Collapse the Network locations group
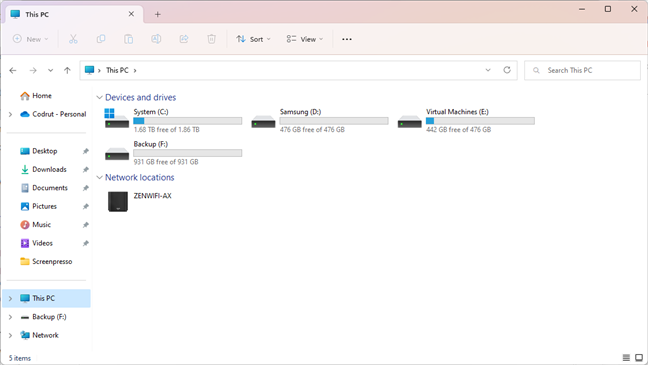The height and width of the screenshot is (365, 648). (99, 178)
